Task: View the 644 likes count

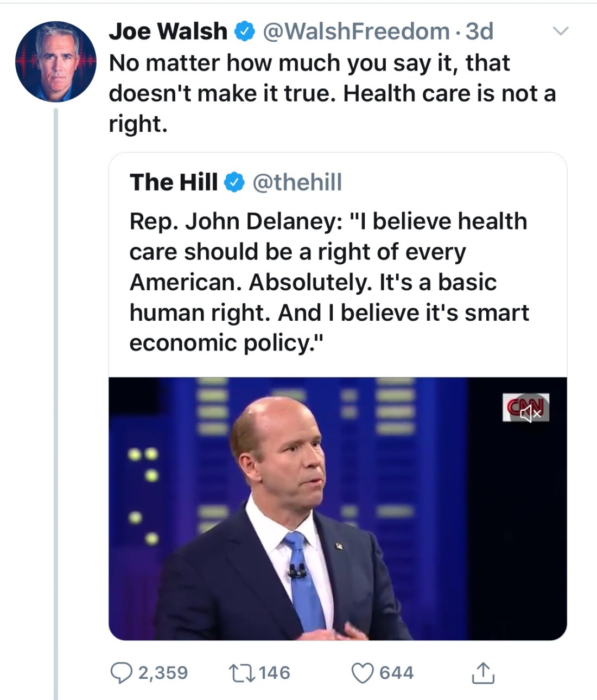Action: tap(396, 673)
